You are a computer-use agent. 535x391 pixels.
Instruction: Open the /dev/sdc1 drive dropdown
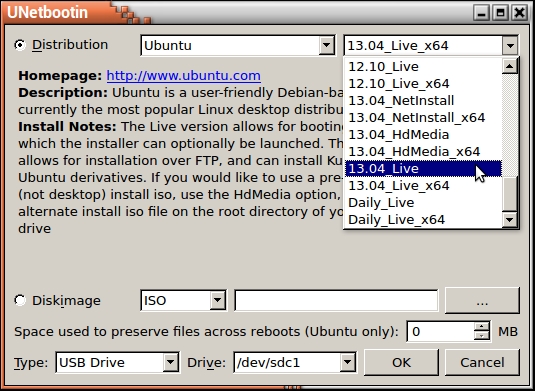pos(295,362)
